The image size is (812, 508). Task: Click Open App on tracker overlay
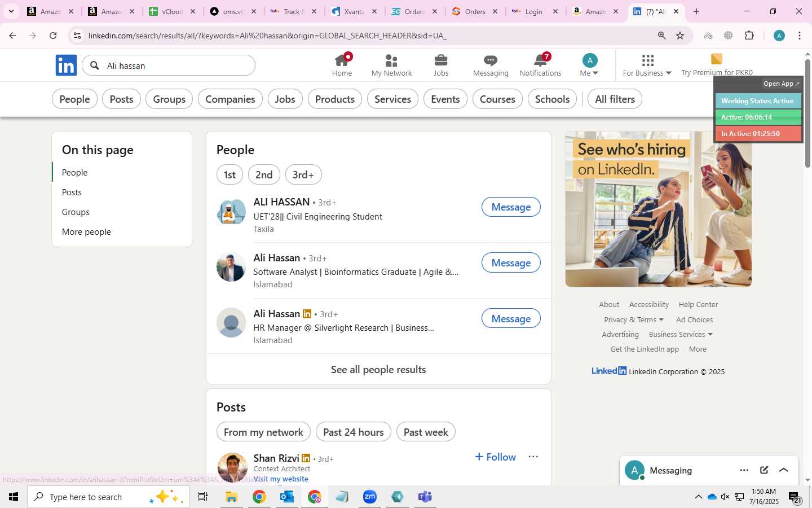(782, 84)
